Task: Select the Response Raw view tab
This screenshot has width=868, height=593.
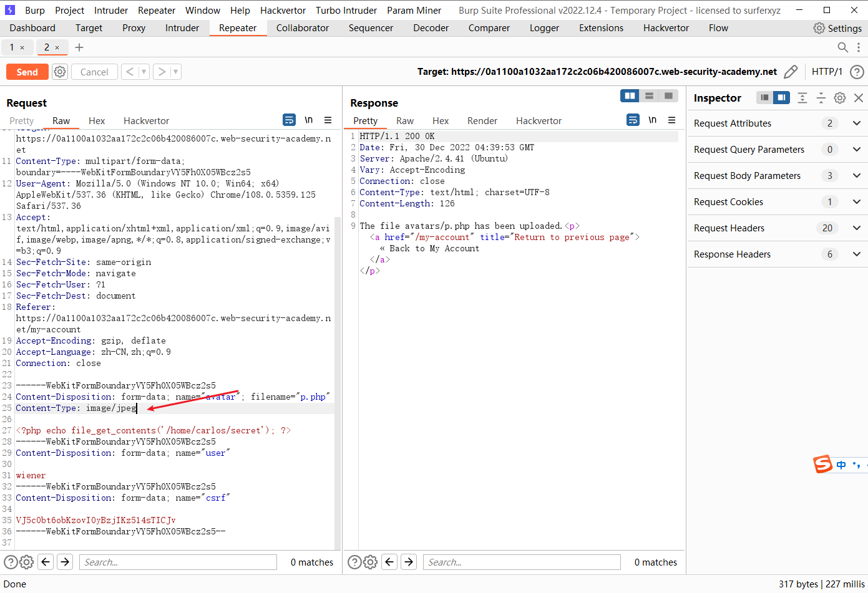Action: (x=405, y=121)
